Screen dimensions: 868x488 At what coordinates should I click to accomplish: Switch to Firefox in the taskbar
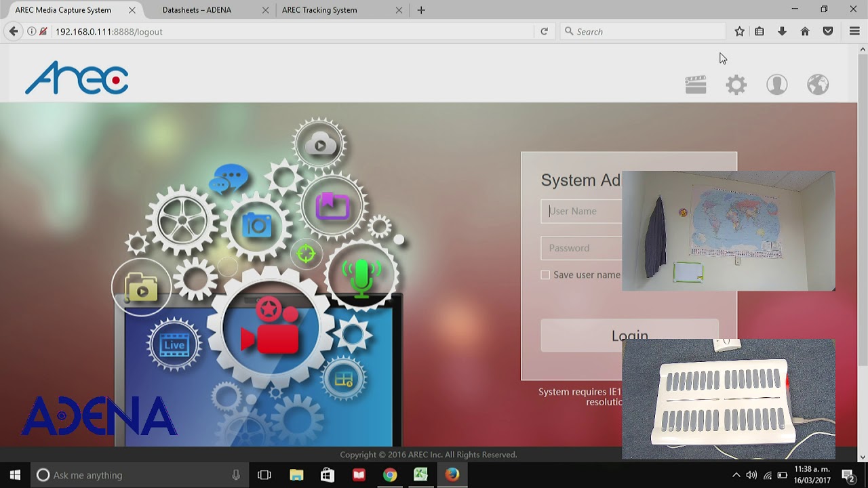[452, 475]
